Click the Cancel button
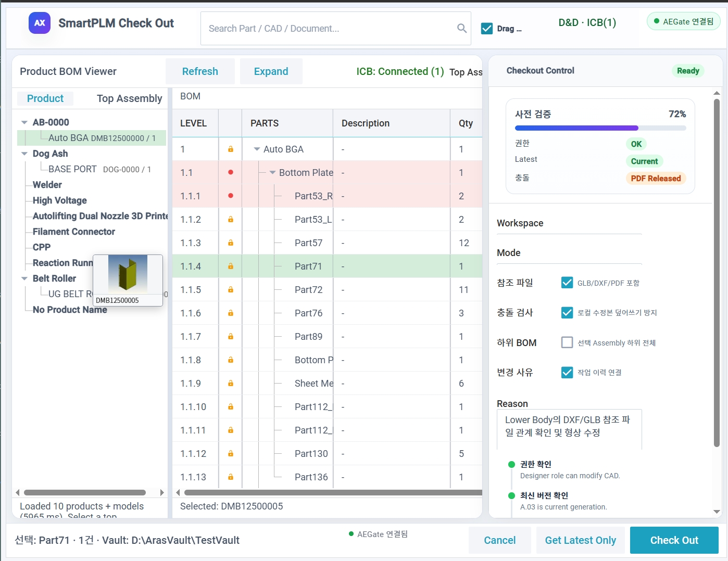The height and width of the screenshot is (561, 728). coord(500,540)
